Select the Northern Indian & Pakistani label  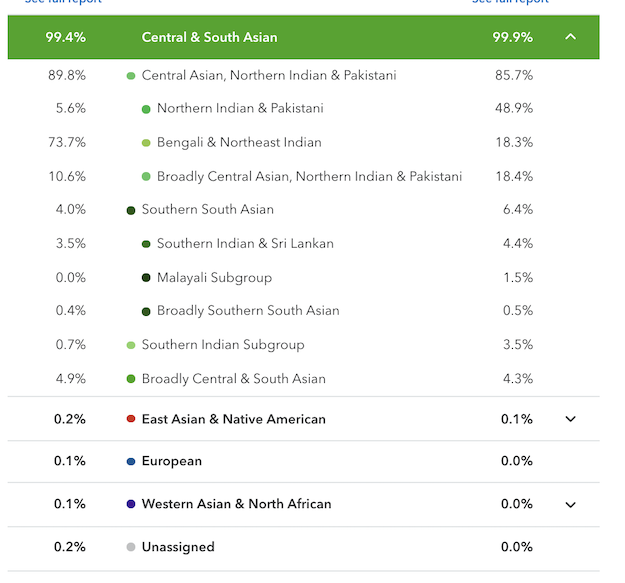[x=239, y=109]
